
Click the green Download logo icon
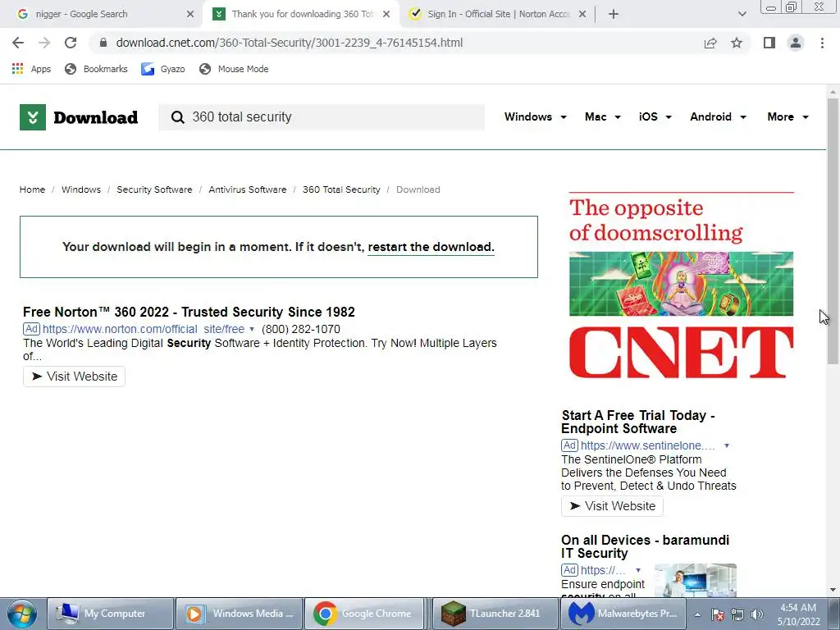[33, 117]
